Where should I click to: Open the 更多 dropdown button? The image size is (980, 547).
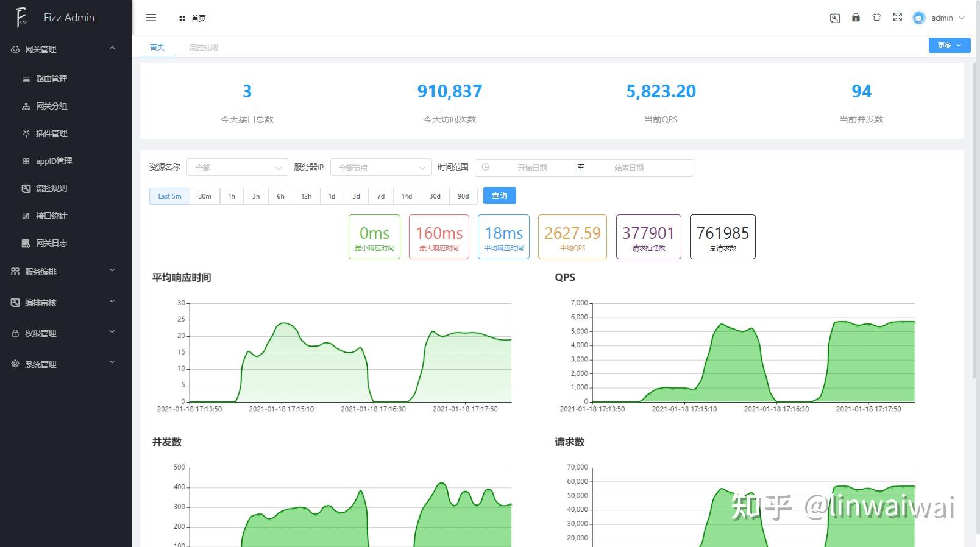950,45
